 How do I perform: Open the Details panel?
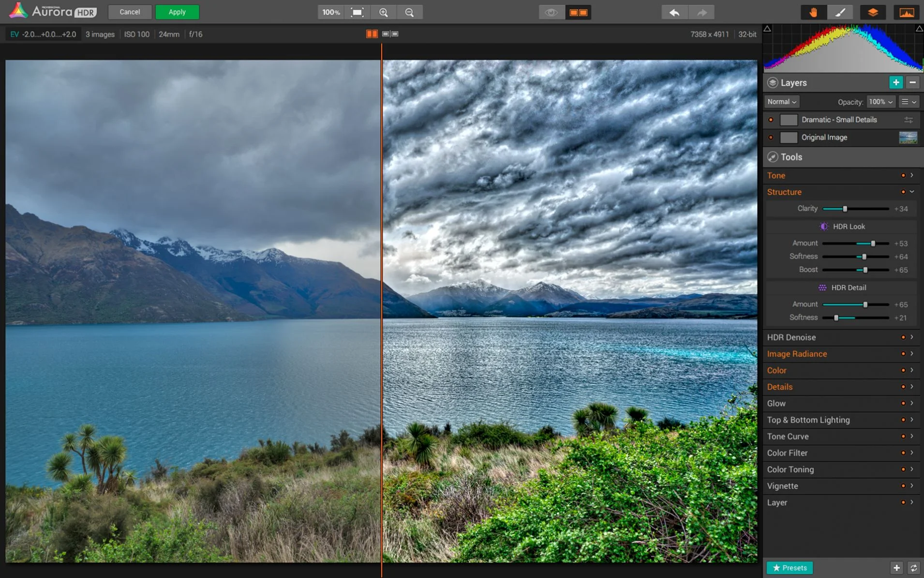(842, 387)
